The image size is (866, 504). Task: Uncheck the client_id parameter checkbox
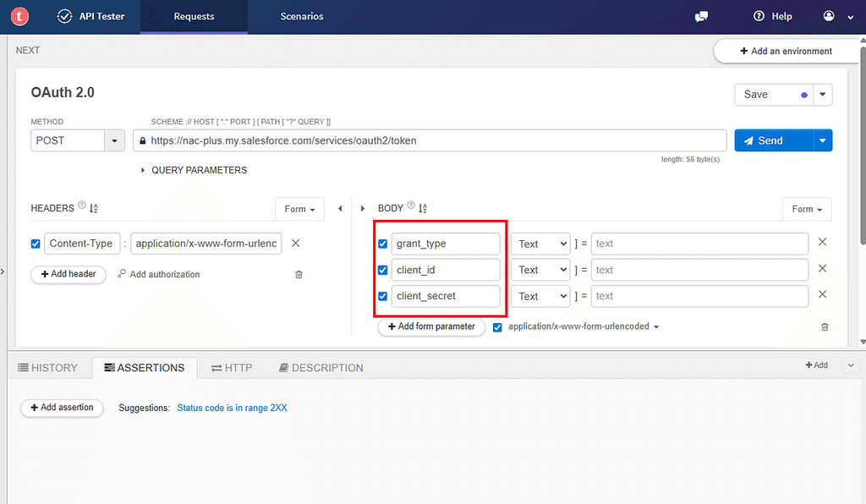(383, 270)
